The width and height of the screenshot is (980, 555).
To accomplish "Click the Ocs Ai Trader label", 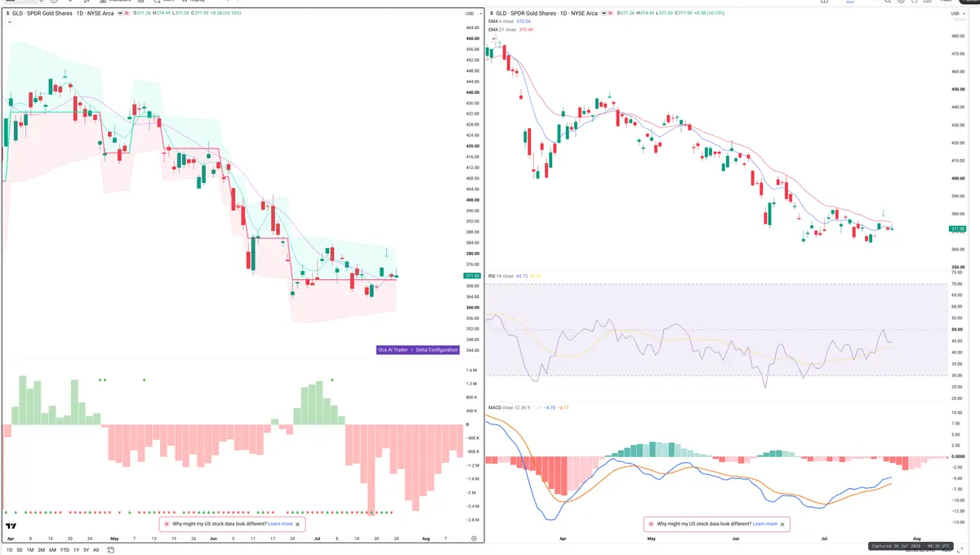I will point(393,349).
